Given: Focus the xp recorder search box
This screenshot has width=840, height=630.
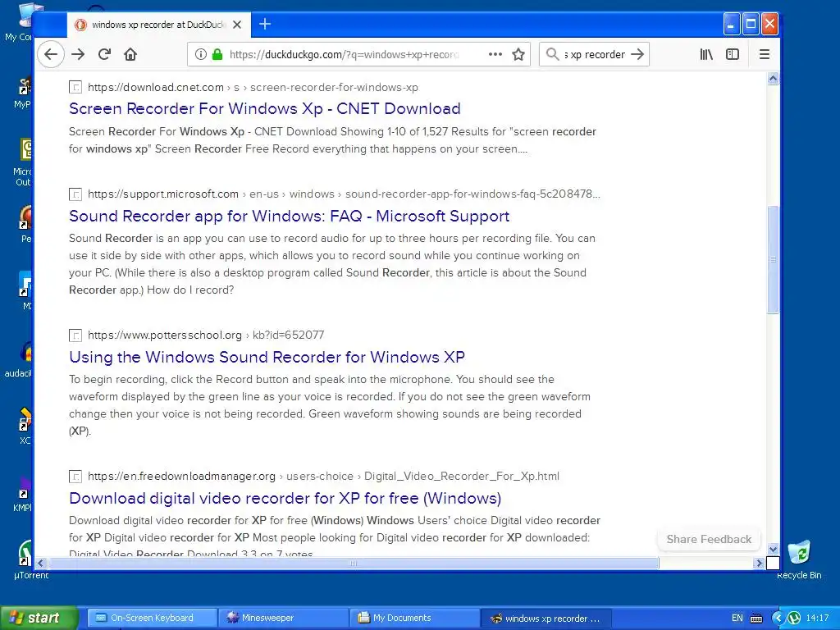Looking at the screenshot, I should (594, 54).
